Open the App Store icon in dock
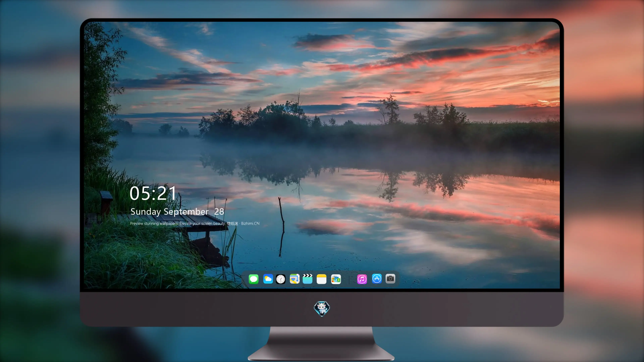 (377, 279)
